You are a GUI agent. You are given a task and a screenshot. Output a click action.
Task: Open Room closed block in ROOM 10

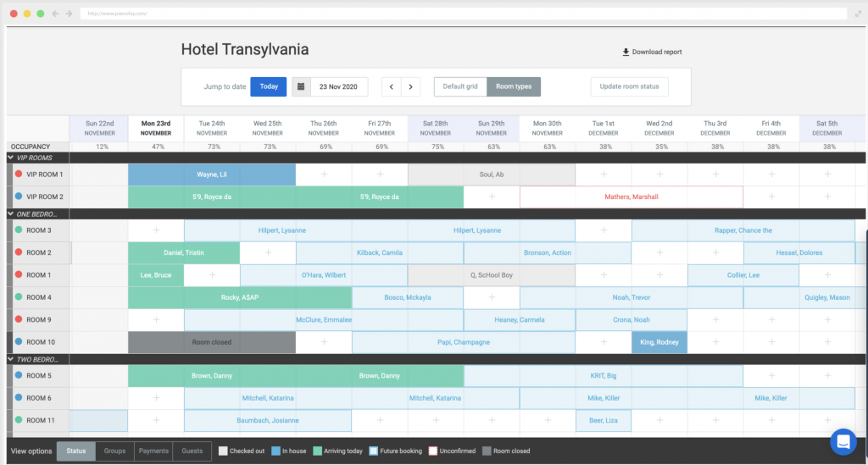tap(212, 342)
